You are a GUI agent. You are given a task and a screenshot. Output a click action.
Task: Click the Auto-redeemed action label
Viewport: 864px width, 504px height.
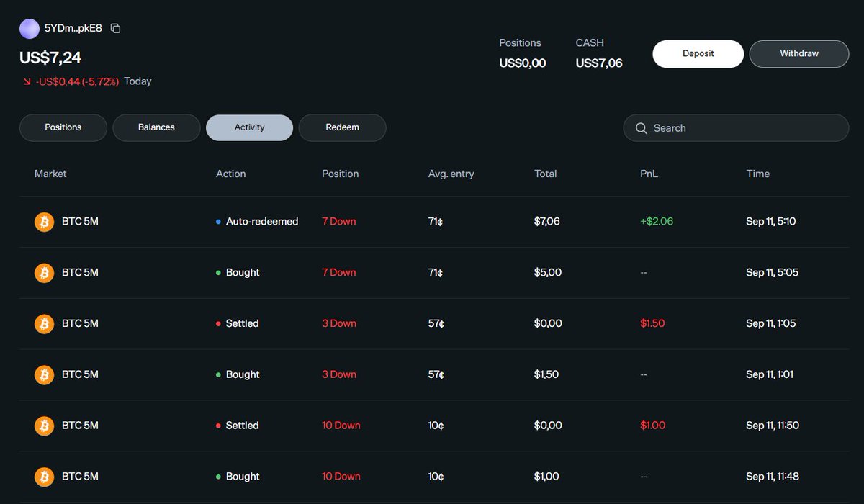pyautogui.click(x=262, y=222)
